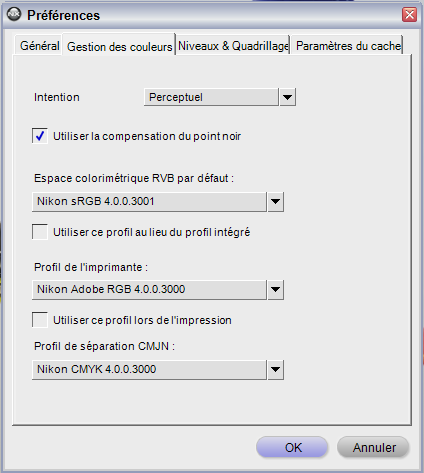Expand the Profil de l'imprimante dropdown arrow
424x473 pixels.
coord(275,289)
